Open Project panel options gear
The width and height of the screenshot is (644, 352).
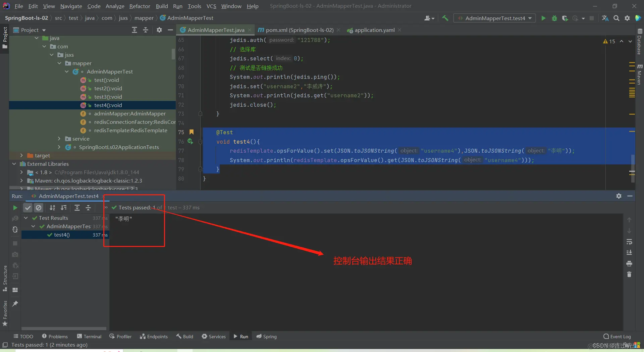(x=159, y=30)
